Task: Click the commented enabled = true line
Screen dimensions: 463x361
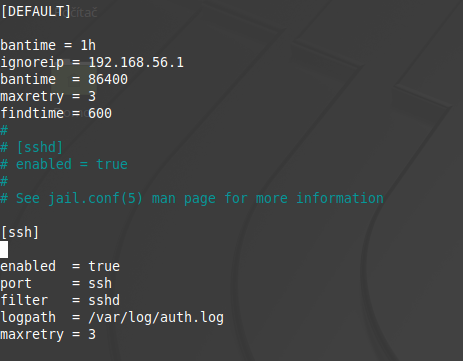Action: (x=64, y=164)
